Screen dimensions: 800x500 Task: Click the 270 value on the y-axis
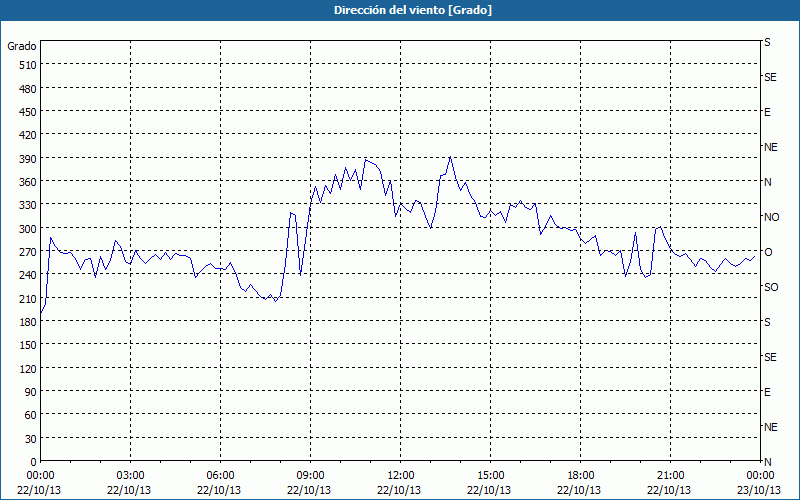point(28,252)
